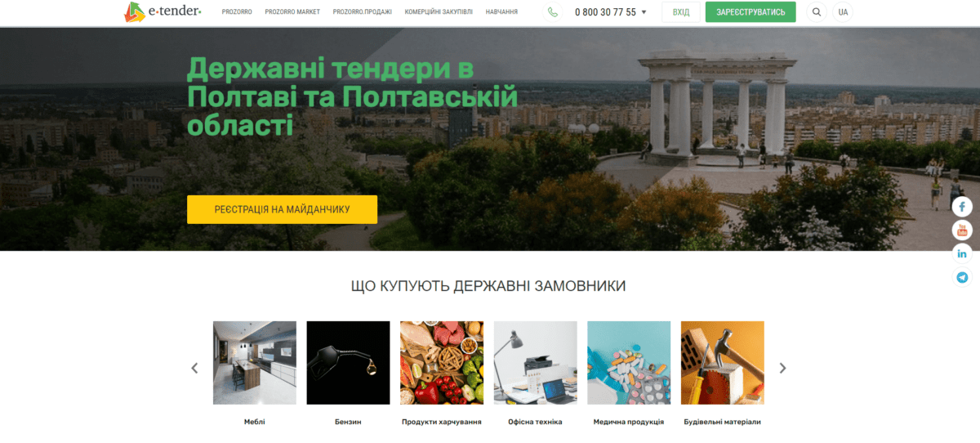This screenshot has height=443, width=980.
Task: Click the e-tender logo
Action: pyautogui.click(x=162, y=11)
